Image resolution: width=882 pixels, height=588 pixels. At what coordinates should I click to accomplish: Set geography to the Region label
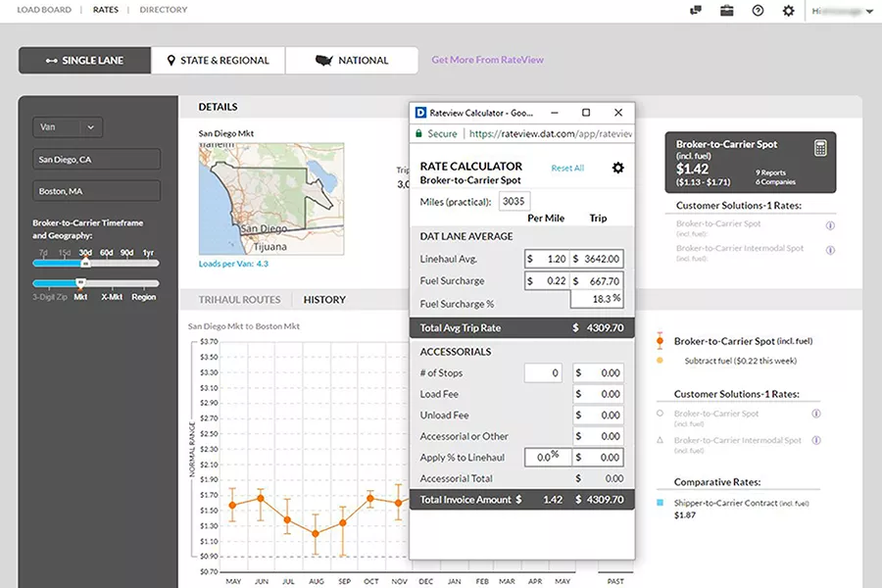tap(143, 297)
